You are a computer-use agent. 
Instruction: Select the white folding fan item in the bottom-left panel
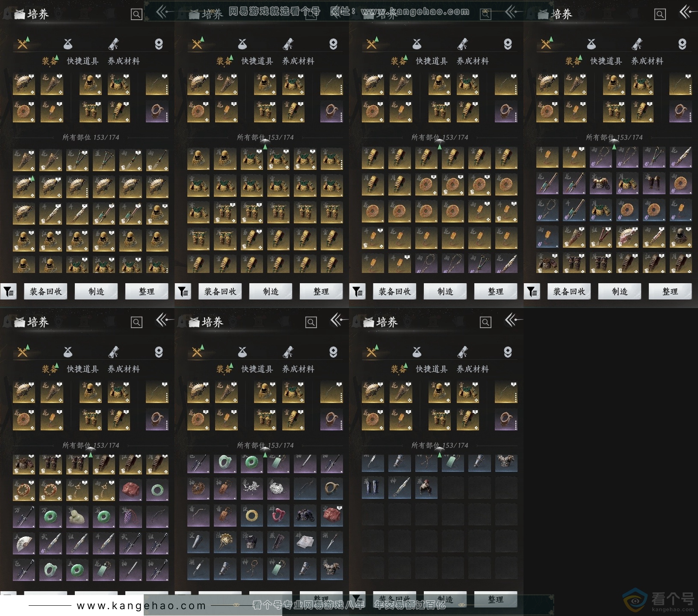coord(24,543)
